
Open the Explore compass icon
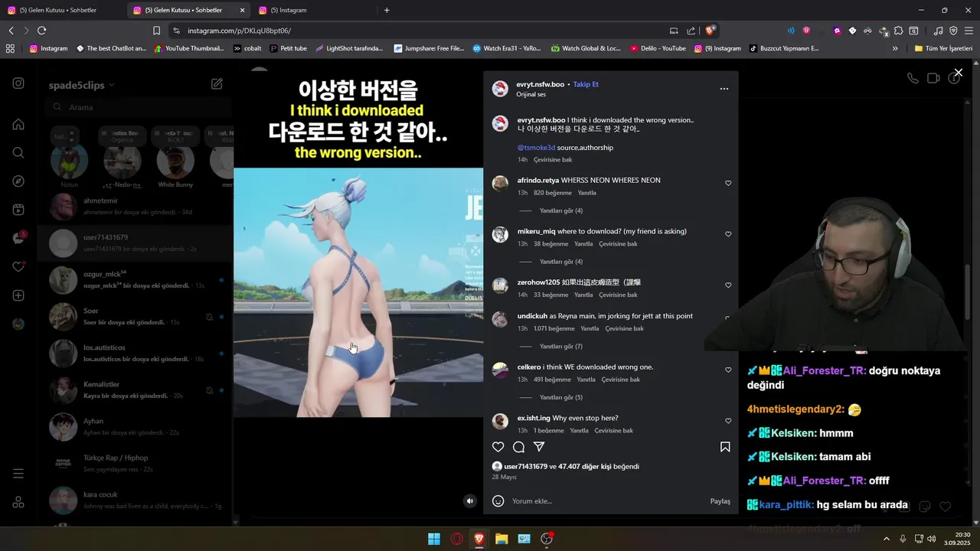(18, 181)
